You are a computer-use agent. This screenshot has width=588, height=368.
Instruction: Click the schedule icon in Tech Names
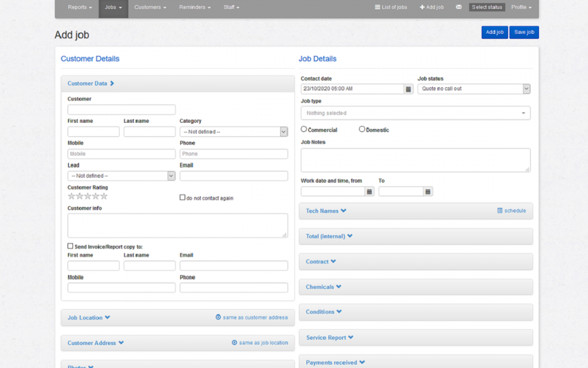coord(500,210)
